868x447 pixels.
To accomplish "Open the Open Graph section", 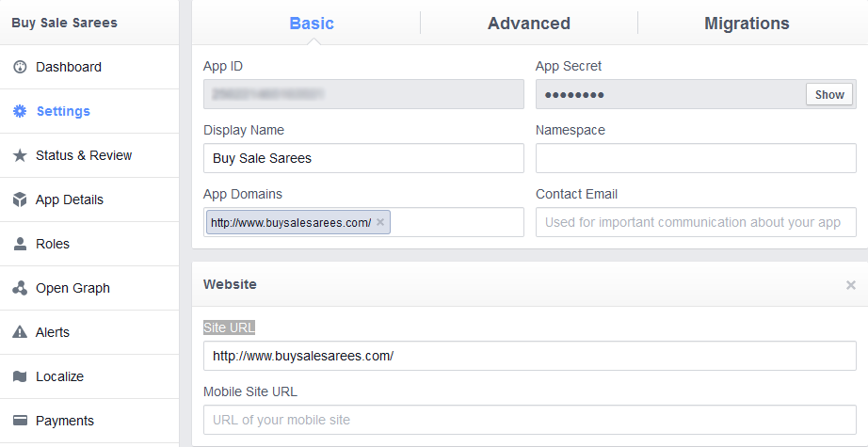I will point(89,288).
